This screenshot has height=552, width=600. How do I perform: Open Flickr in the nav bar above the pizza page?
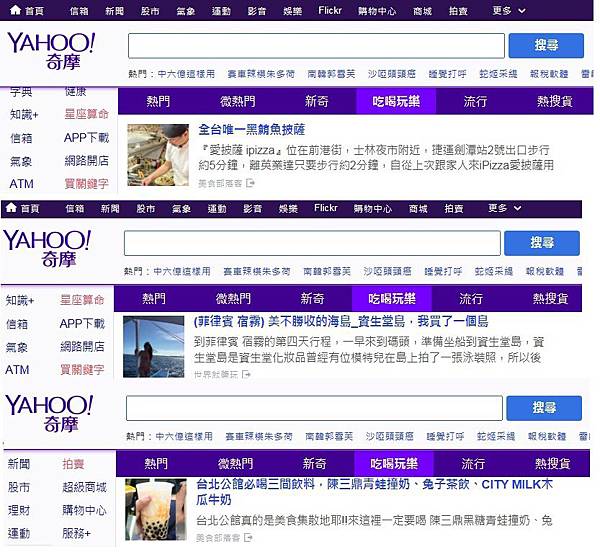(329, 10)
